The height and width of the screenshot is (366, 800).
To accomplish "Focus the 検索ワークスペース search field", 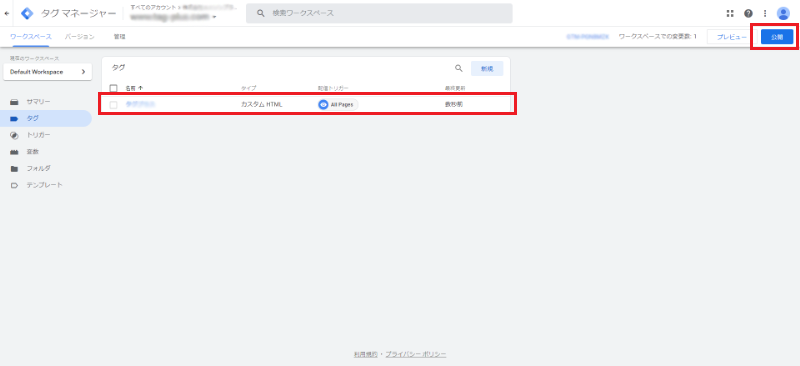I will (x=379, y=13).
